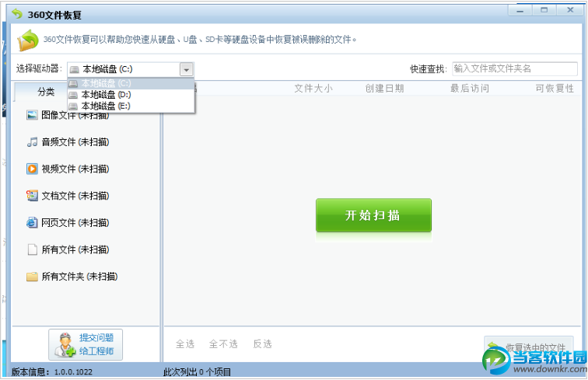
Task: Click the video file play icon
Action: click(32, 169)
